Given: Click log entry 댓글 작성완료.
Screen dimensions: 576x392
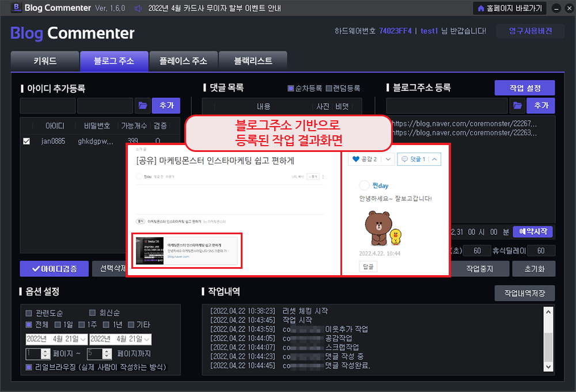Looking at the screenshot, I should coord(347,366).
